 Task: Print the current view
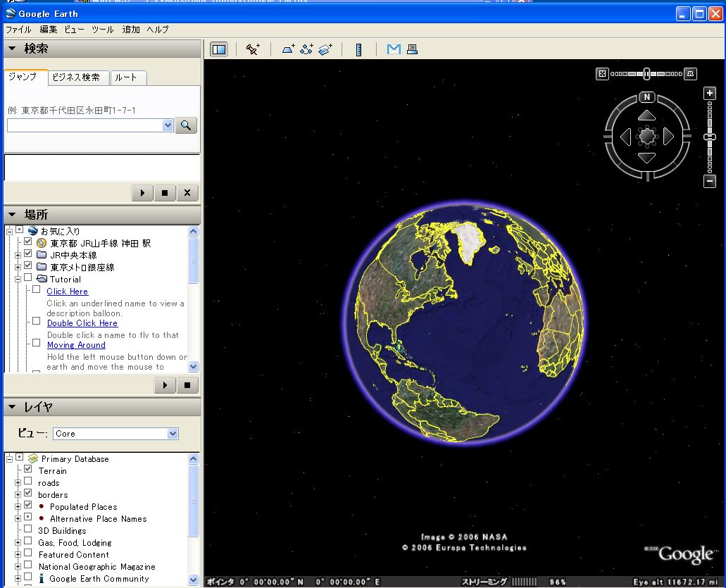pos(412,49)
